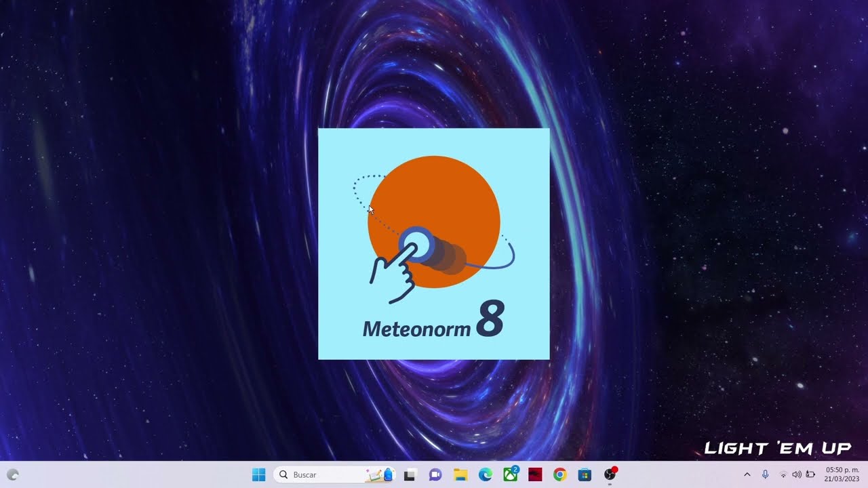The width and height of the screenshot is (868, 488).
Task: Expand the hidden system tray icons
Action: coord(747,474)
